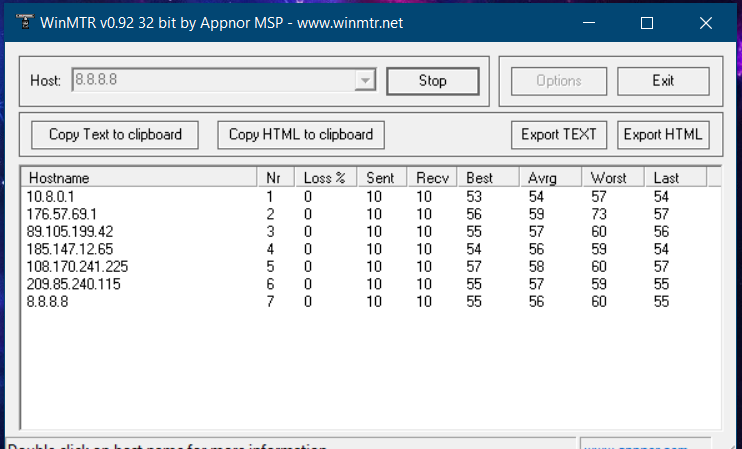
Task: Click the Avrg column header
Action: pyautogui.click(x=551, y=178)
